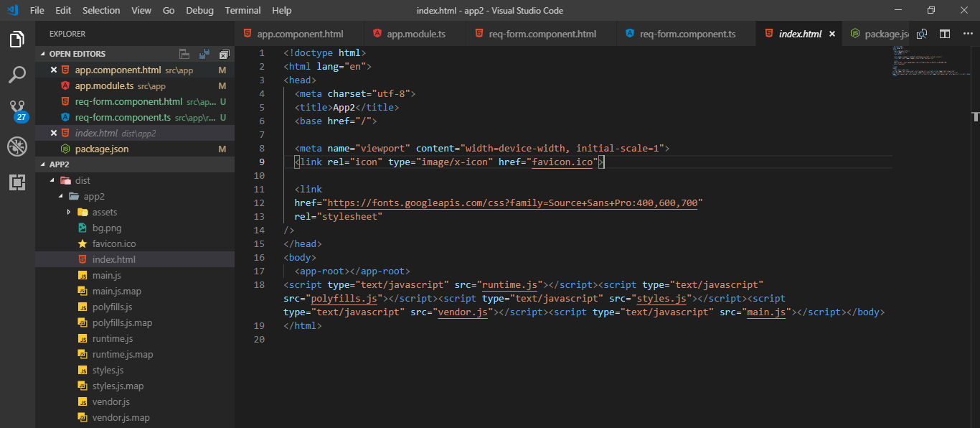Open the Debug view in activity bar
Viewport: 980px width, 428px height.
17,146
